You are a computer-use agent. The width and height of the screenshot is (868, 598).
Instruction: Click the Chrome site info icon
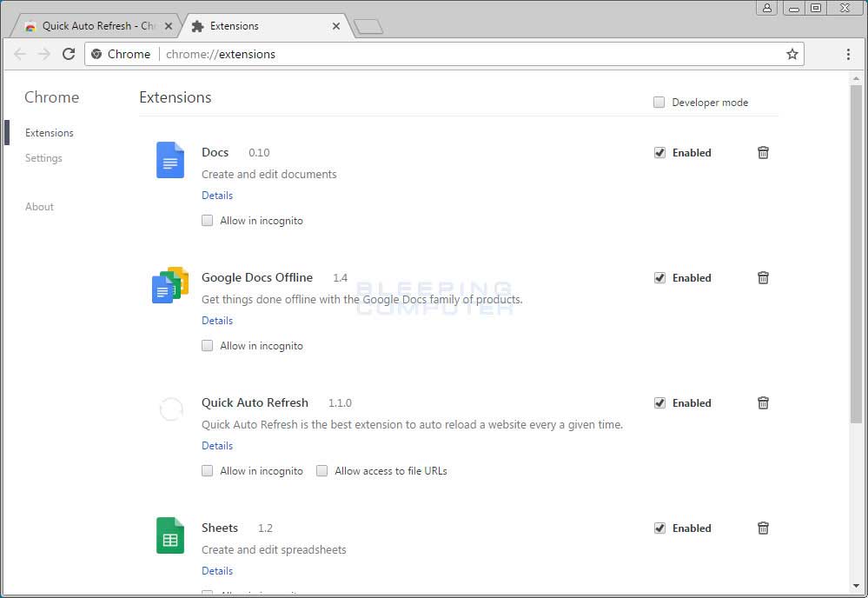click(96, 54)
